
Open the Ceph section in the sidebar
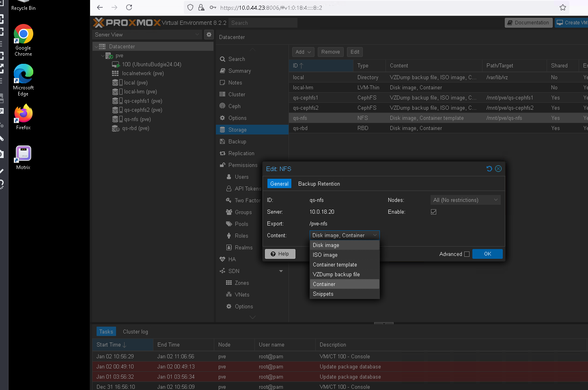pyautogui.click(x=234, y=106)
